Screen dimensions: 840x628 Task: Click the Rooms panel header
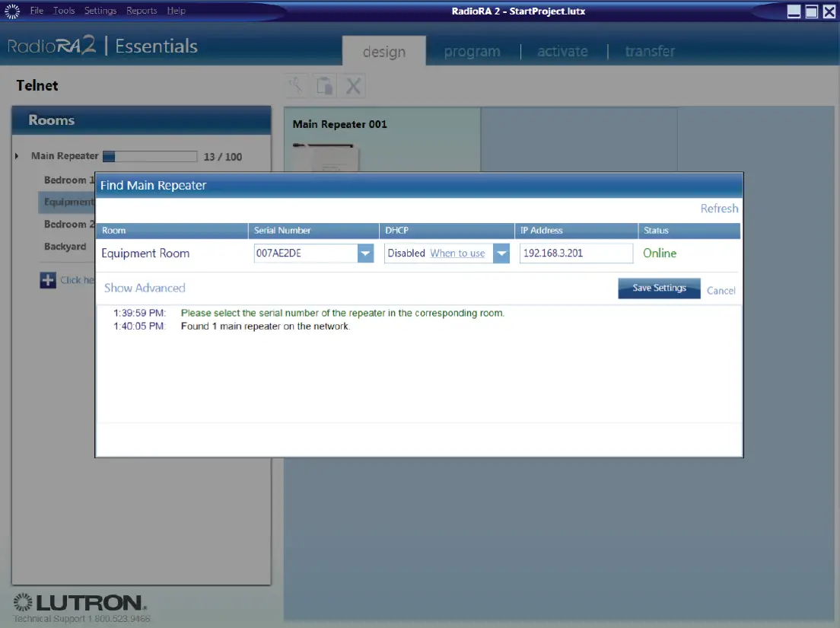click(142, 120)
